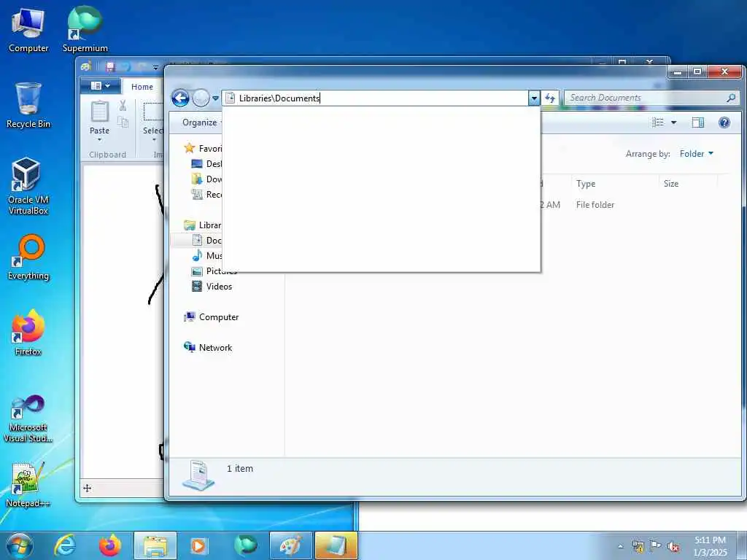Open Supermium from the taskbar
The width and height of the screenshot is (747, 560).
(x=245, y=545)
